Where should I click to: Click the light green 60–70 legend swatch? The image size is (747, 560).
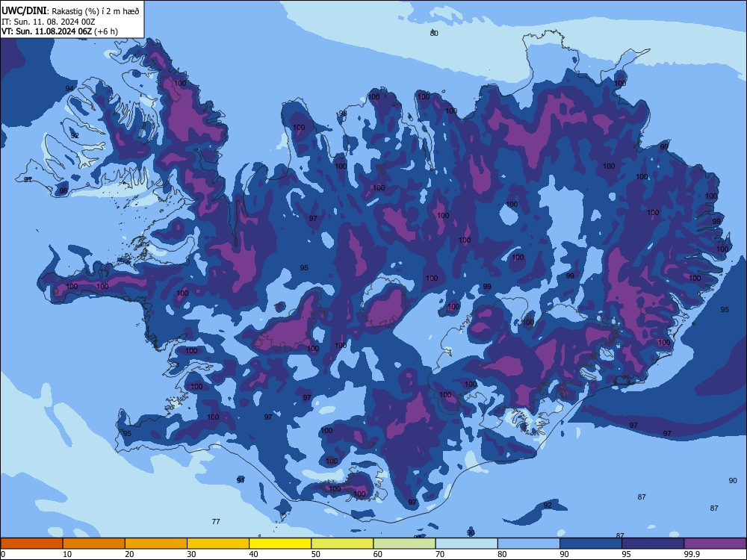(x=404, y=544)
